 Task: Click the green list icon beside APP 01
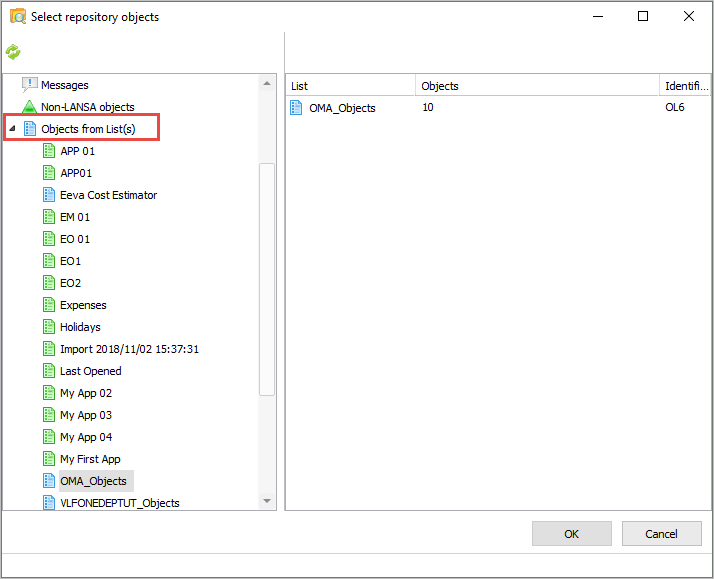pos(49,151)
